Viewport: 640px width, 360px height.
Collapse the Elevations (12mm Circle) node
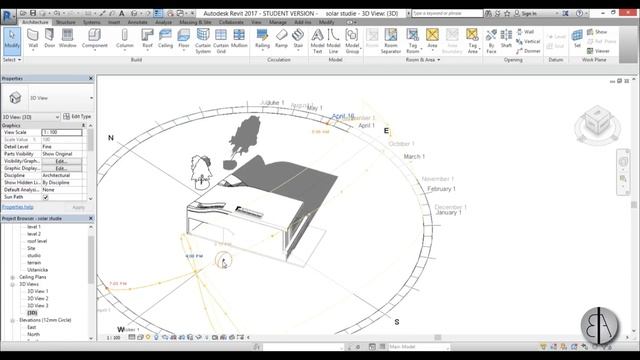pos(13,320)
